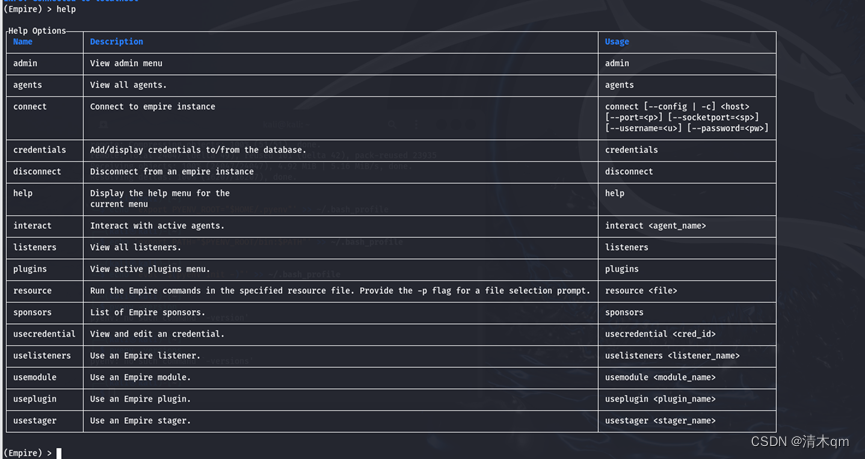Screen dimensions: 865x459
Task: Click 'Use an Empire plugin.' description
Action: [140, 399]
